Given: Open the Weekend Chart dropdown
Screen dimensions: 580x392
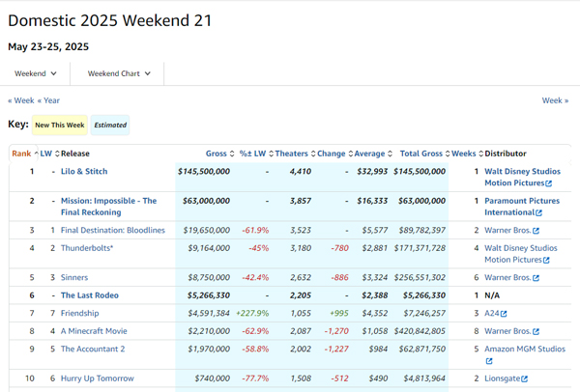Looking at the screenshot, I should (x=119, y=73).
